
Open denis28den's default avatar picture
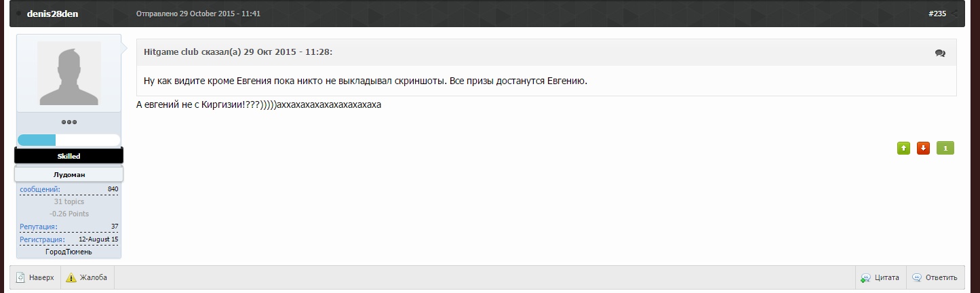[68, 74]
